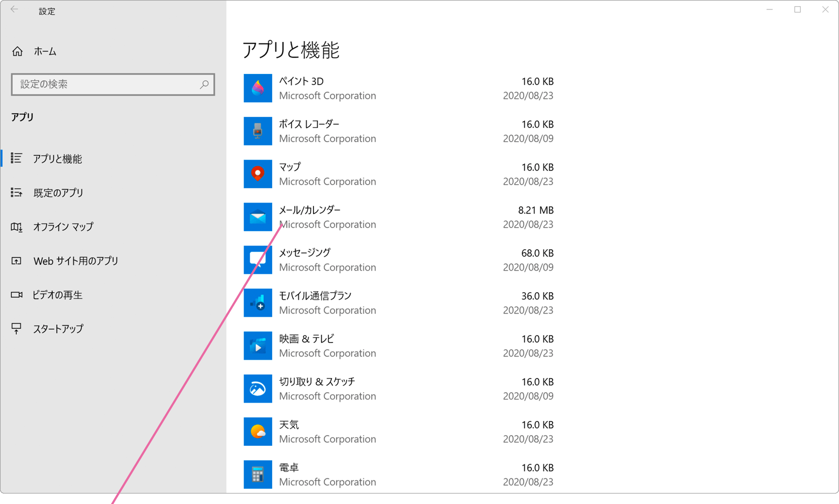Click the 天気 weather sun icon
The height and width of the screenshot is (504, 839).
pos(257,432)
